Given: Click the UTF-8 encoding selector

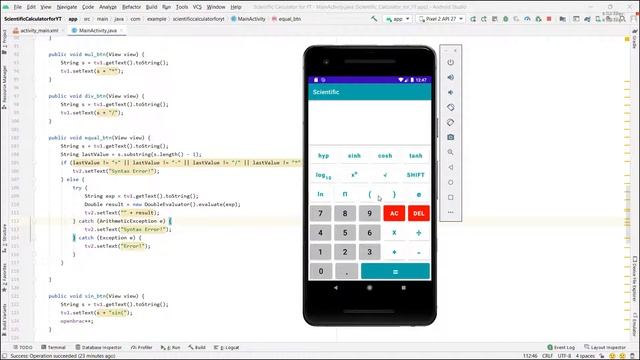Looking at the screenshot, I should (564, 356).
